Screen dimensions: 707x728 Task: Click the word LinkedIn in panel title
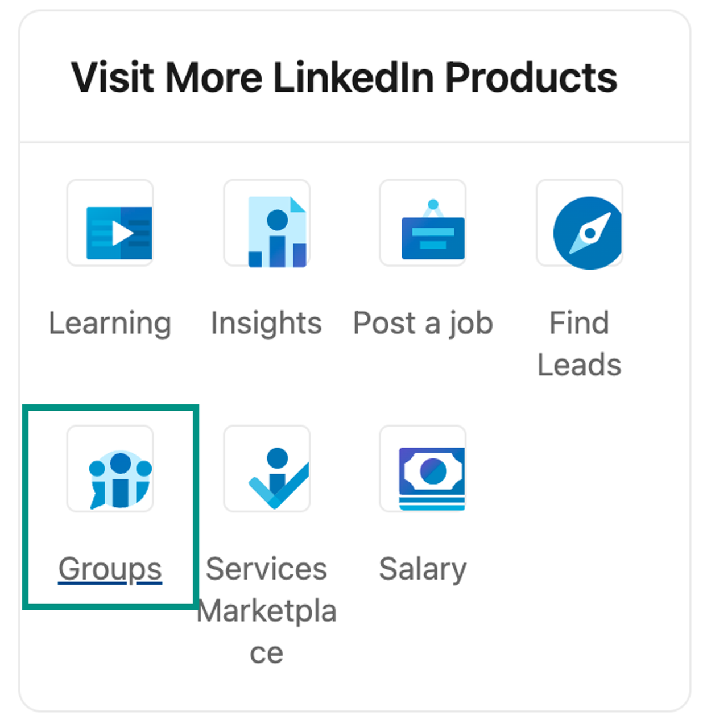[353, 77]
